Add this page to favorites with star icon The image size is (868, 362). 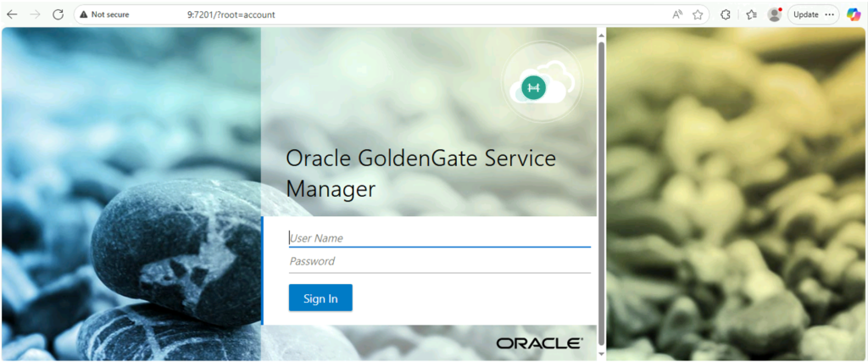coord(698,15)
